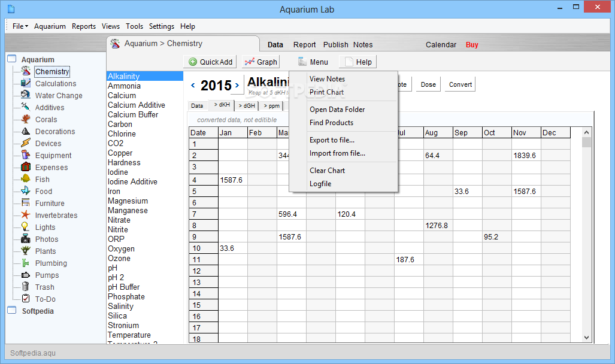Click the 1839.6 cell under Nov
The image size is (615, 364).
[x=526, y=155]
